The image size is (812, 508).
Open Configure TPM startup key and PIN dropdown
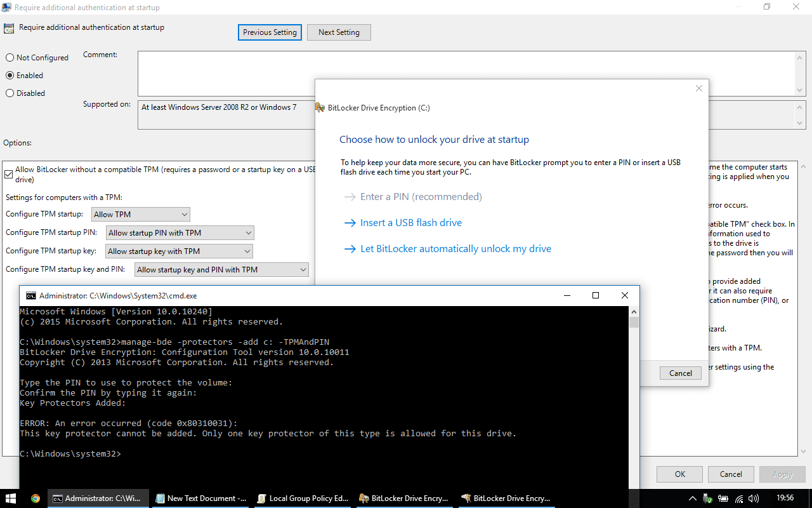click(x=222, y=270)
